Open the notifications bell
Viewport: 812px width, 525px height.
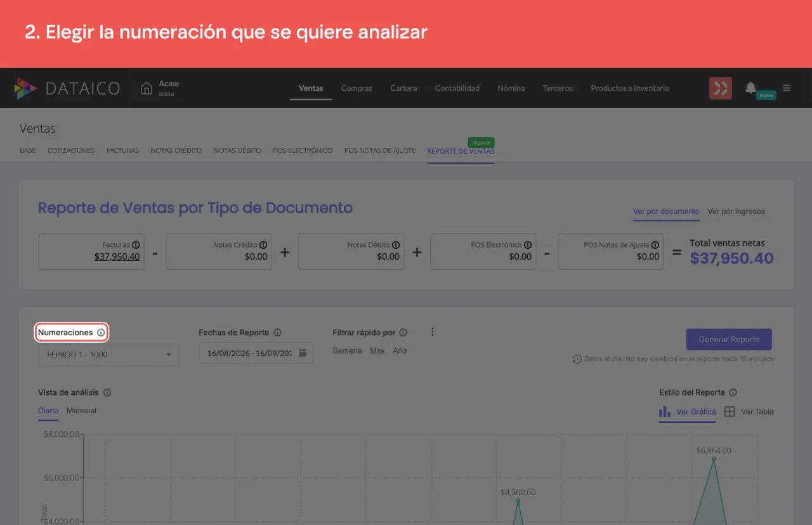(750, 88)
